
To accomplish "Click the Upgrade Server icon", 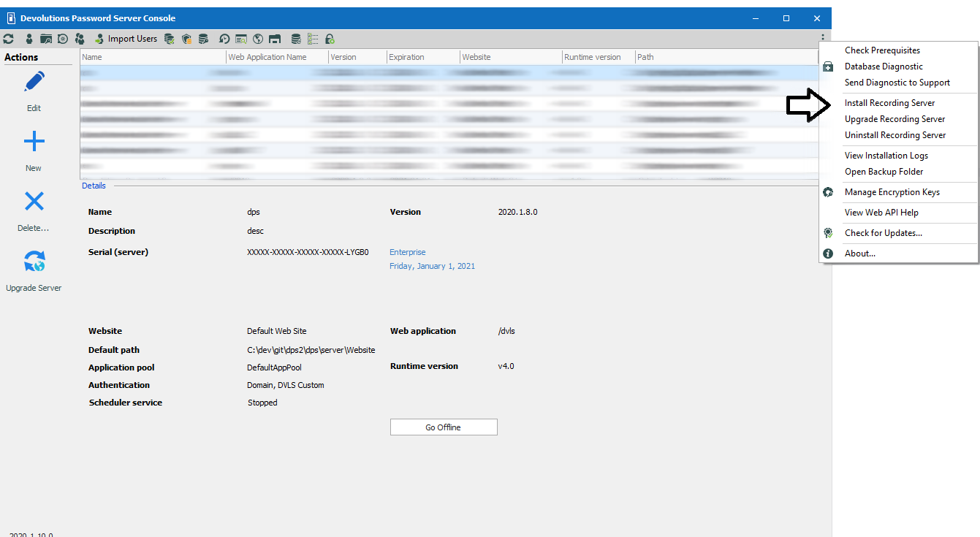I will pyautogui.click(x=34, y=262).
